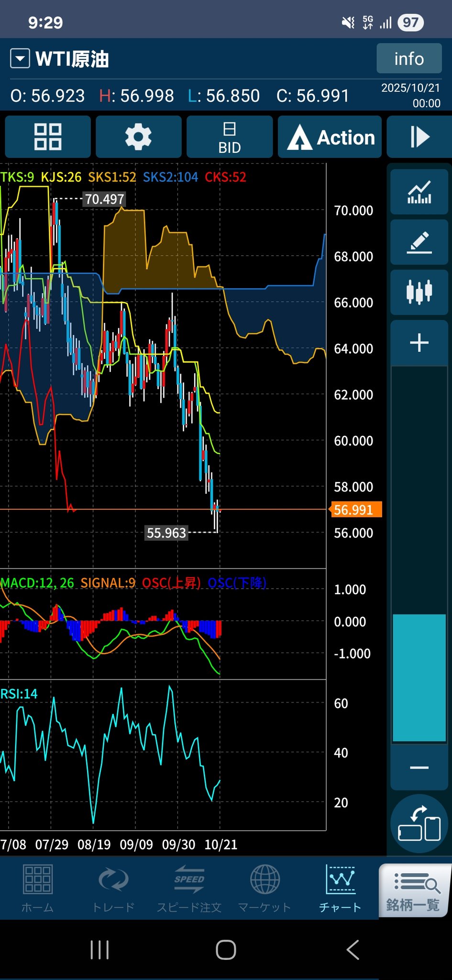Image resolution: width=452 pixels, height=980 pixels.
Task: Tap the MACD:12, 26 label
Action: point(37,583)
